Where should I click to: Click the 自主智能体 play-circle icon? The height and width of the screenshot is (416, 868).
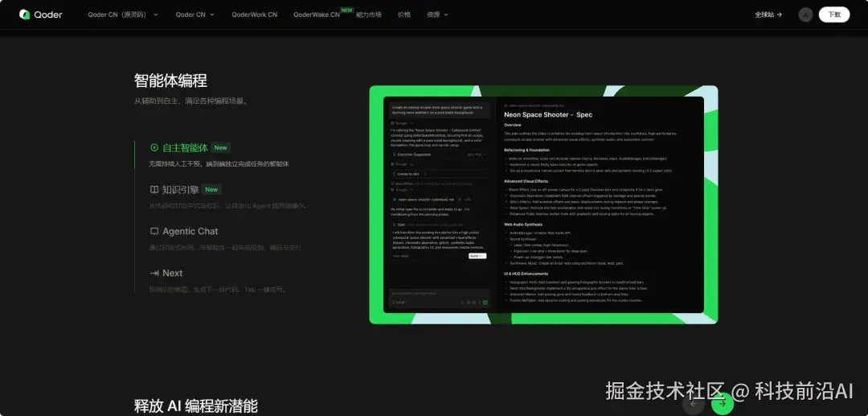coord(154,148)
